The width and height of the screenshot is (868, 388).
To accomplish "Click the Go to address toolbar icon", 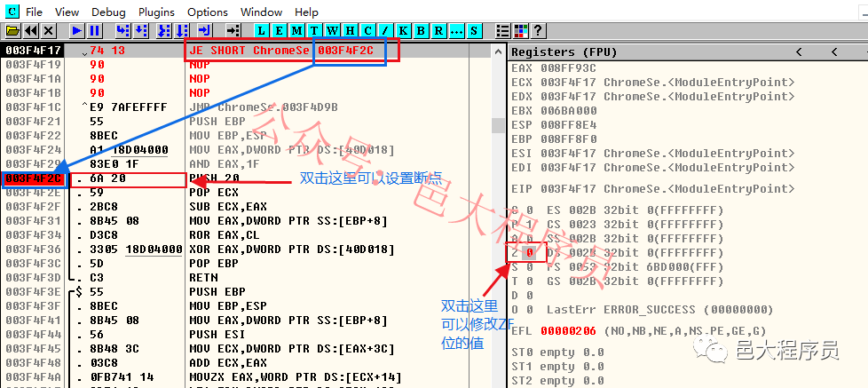I will pyautogui.click(x=233, y=30).
